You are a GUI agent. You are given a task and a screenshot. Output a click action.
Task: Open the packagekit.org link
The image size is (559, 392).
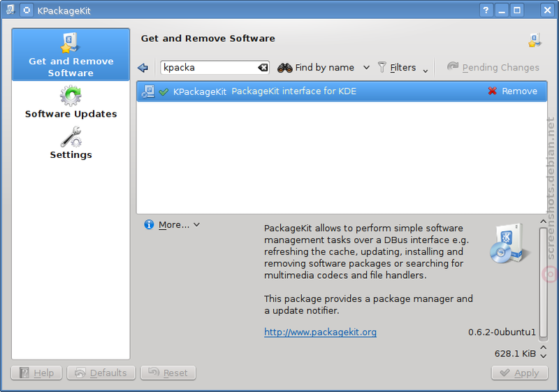(x=320, y=332)
